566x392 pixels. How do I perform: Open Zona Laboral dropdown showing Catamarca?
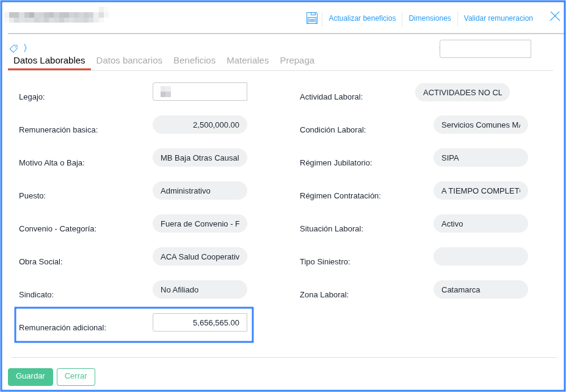(481, 289)
